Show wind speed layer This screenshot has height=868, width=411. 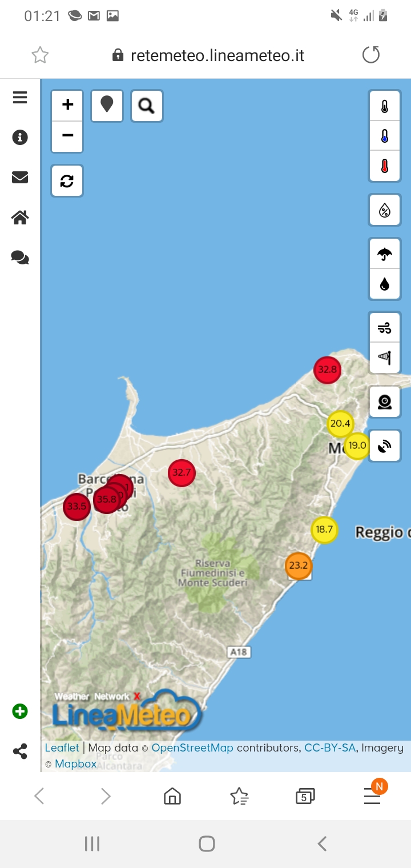tap(385, 328)
